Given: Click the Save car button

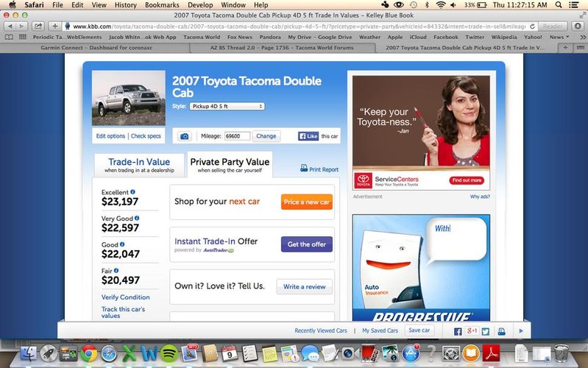Looking at the screenshot, I should pos(419,330).
